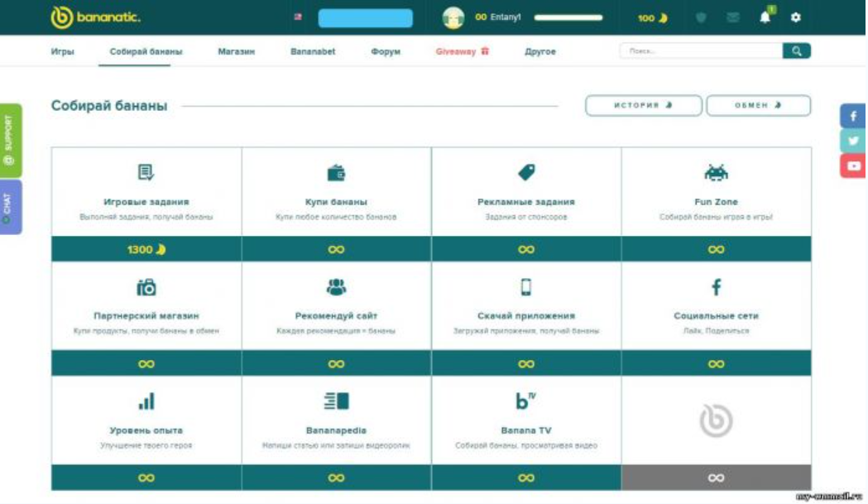Click the Banana TV logo icon

pyautogui.click(x=525, y=401)
